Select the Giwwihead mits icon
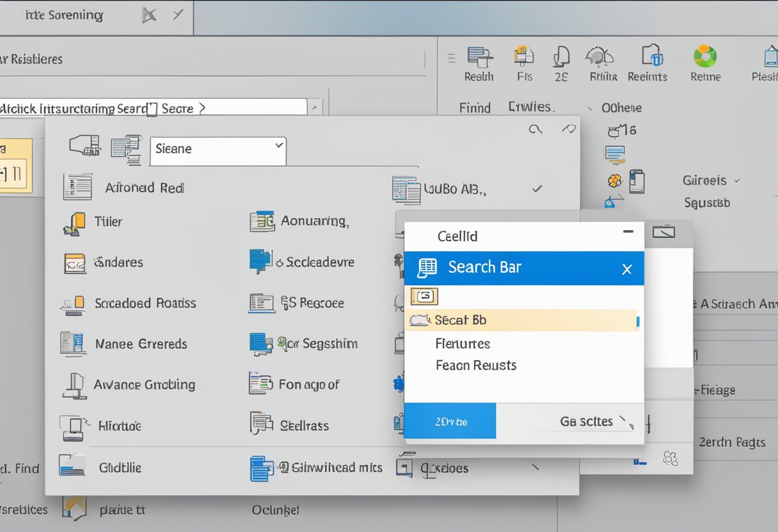Image resolution: width=778 pixels, height=532 pixels. point(262,467)
